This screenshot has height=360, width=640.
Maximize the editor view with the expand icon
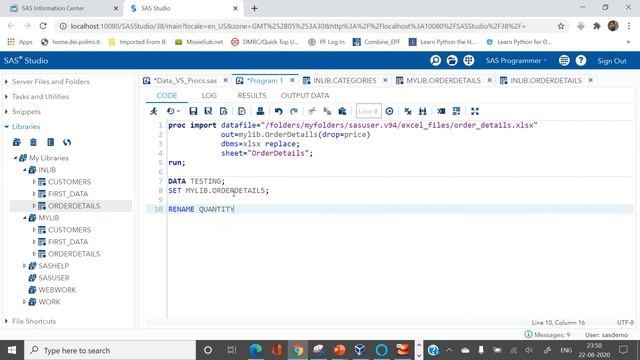(475, 111)
